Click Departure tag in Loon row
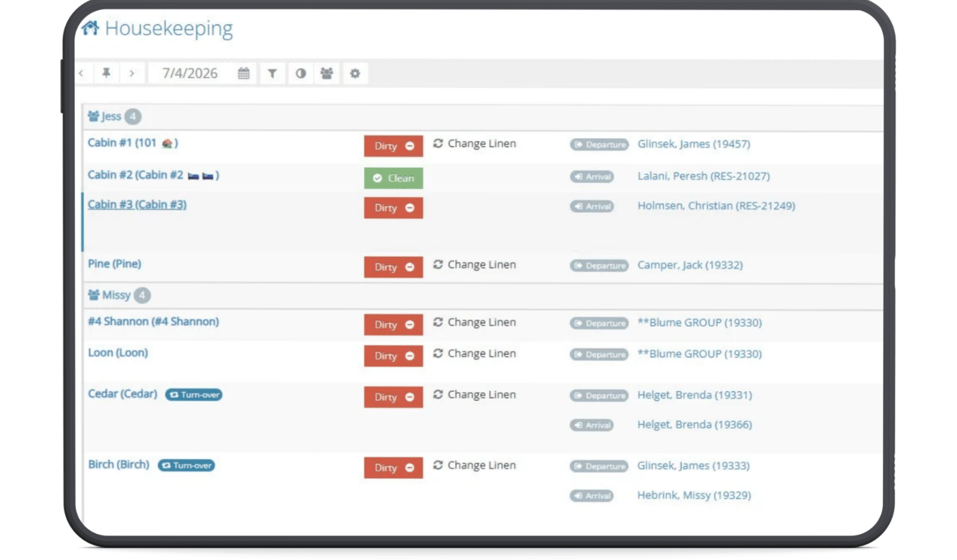Viewport: 957px width, 560px height. click(x=599, y=354)
